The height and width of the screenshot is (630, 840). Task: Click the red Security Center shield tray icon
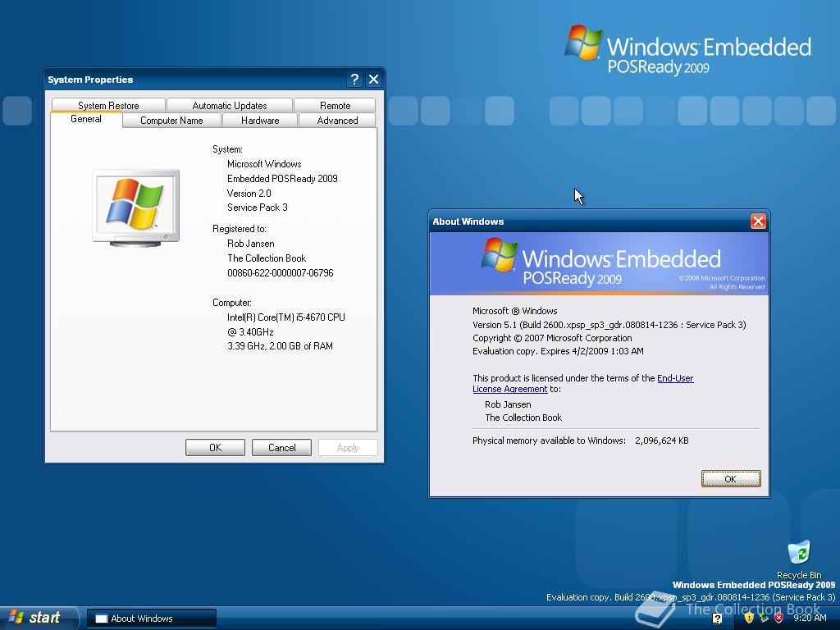[779, 618]
